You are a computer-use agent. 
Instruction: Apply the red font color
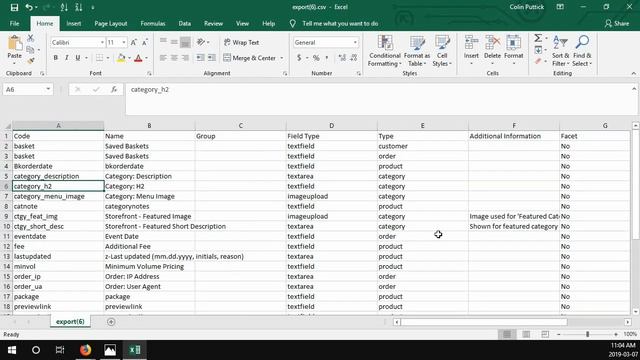(x=138, y=58)
